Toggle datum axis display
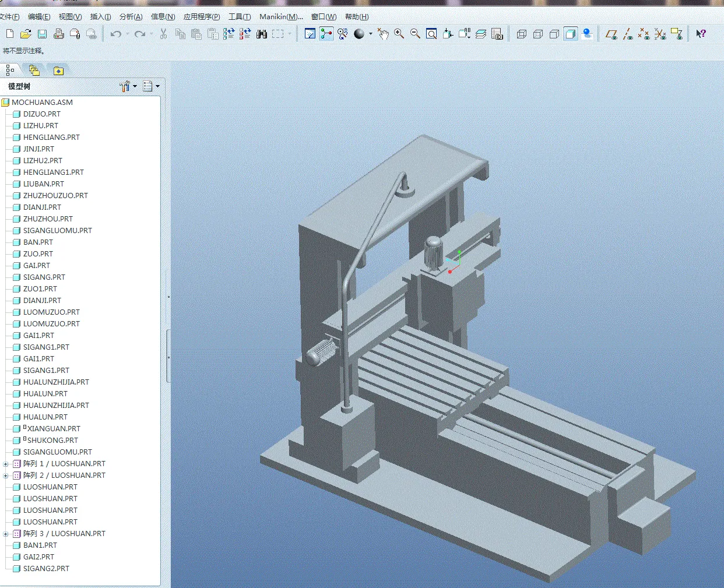The image size is (724, 588). (x=628, y=34)
